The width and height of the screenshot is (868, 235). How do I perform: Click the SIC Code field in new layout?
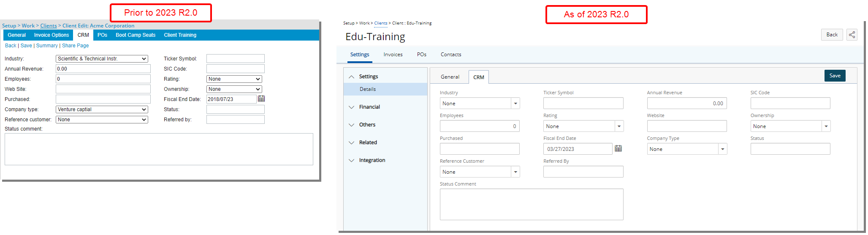click(790, 104)
